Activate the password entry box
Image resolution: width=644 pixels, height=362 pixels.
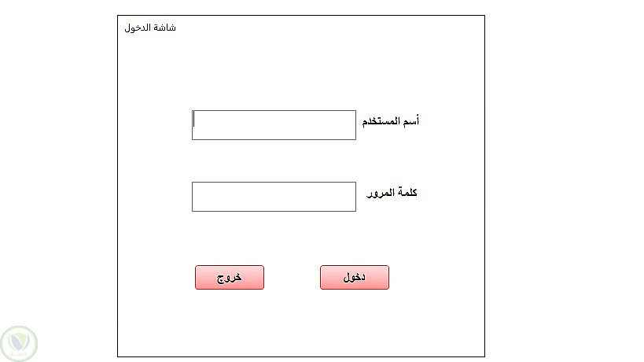click(274, 197)
